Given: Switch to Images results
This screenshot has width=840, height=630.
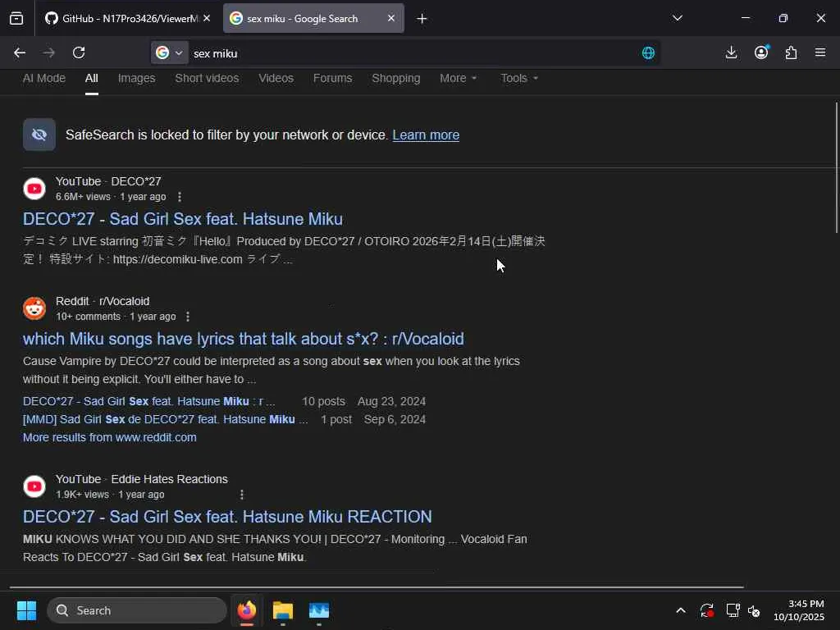Looking at the screenshot, I should coord(137,78).
